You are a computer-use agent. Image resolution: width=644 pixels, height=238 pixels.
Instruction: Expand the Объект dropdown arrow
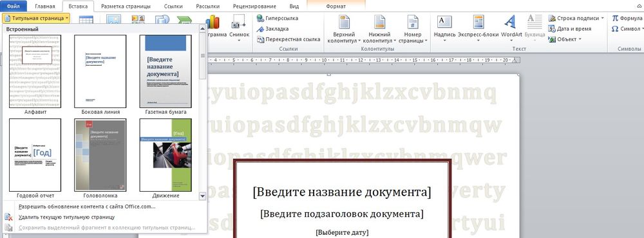tap(580, 39)
